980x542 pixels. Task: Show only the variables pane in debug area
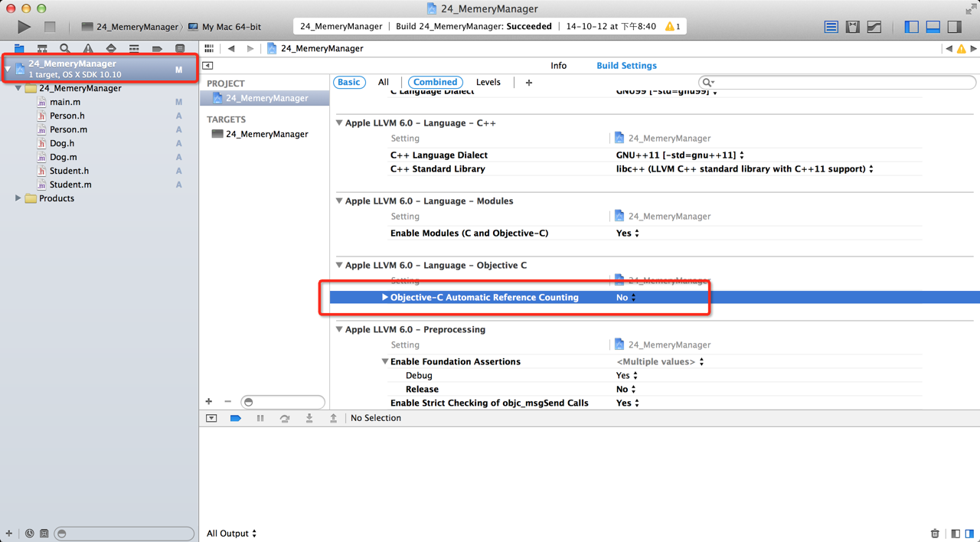click(955, 534)
